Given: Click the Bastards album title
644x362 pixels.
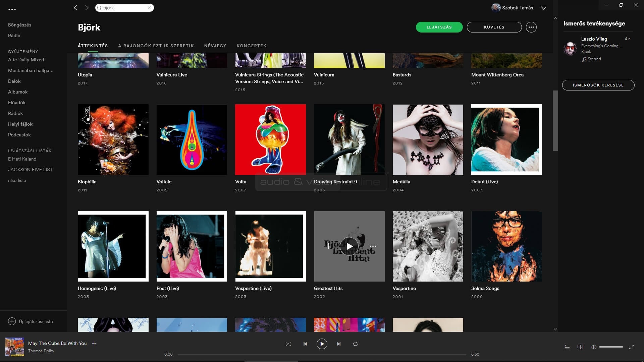Looking at the screenshot, I should coord(402,75).
